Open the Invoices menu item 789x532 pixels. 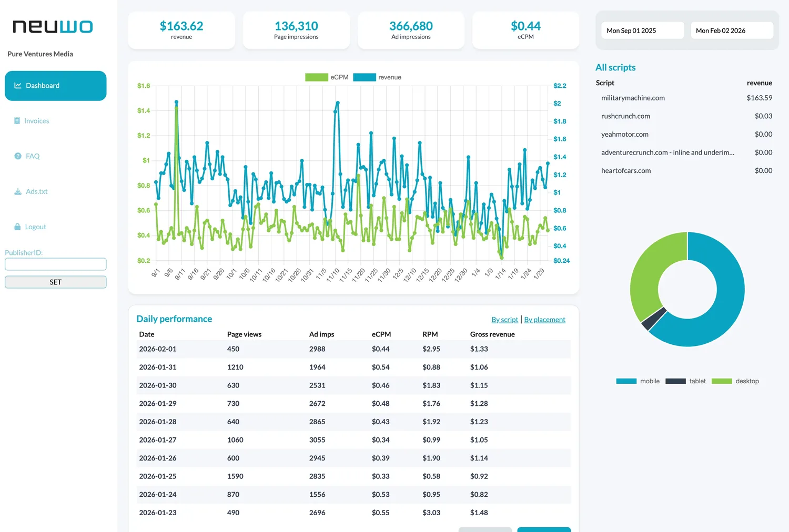(36, 121)
